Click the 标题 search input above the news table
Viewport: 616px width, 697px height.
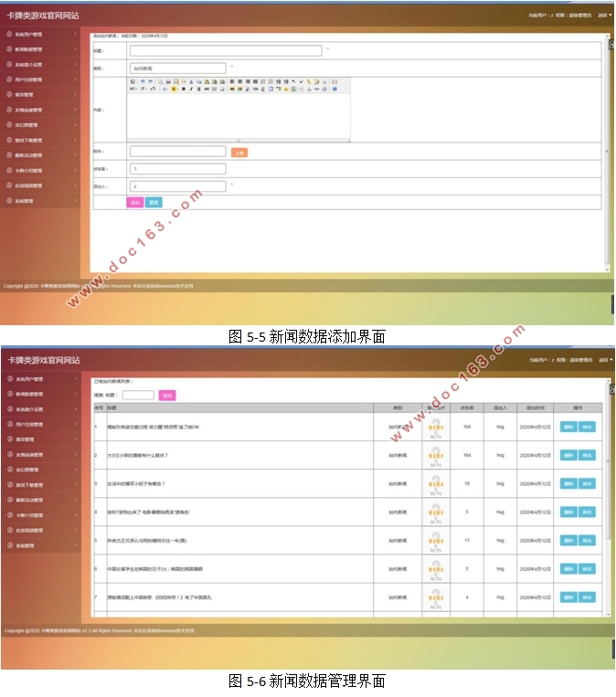coord(138,396)
